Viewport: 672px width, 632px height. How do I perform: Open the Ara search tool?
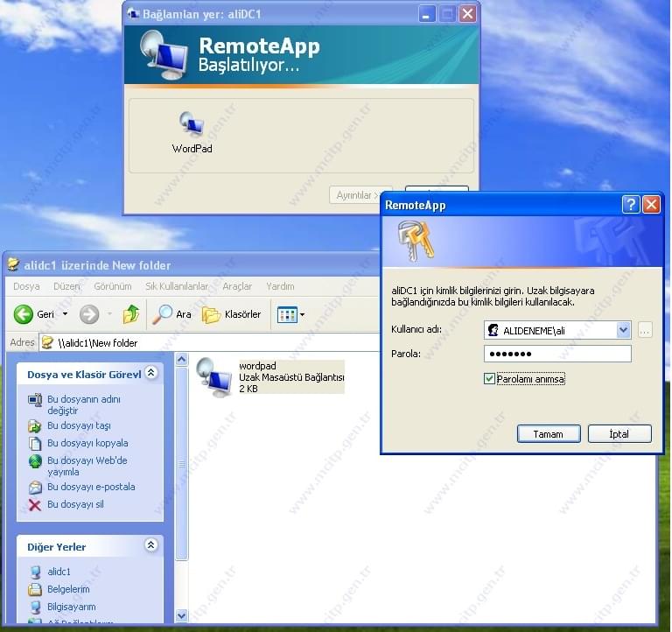click(172, 314)
